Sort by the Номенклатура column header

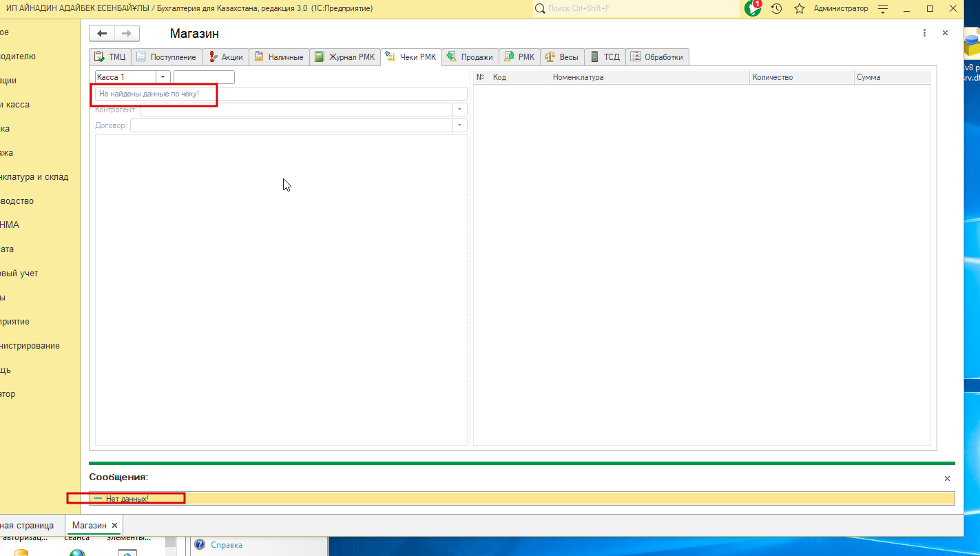[x=649, y=77]
